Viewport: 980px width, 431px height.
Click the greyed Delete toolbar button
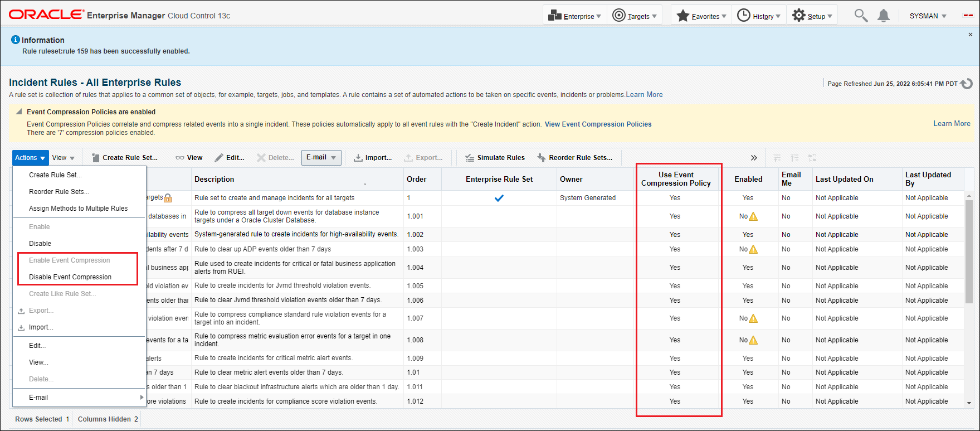[x=275, y=158]
